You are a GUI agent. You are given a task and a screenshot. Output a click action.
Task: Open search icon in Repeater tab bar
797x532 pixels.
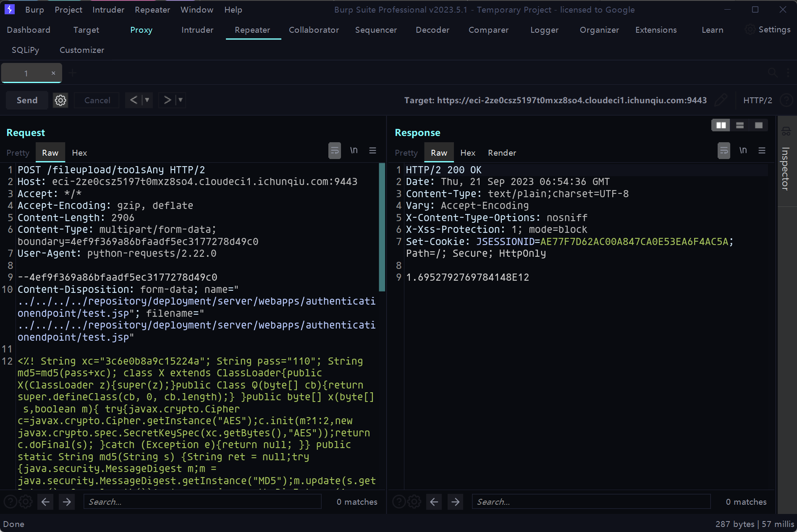[x=772, y=73]
